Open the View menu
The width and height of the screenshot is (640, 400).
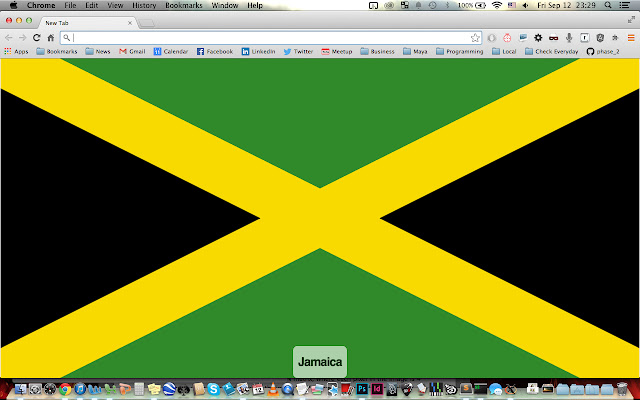115,5
